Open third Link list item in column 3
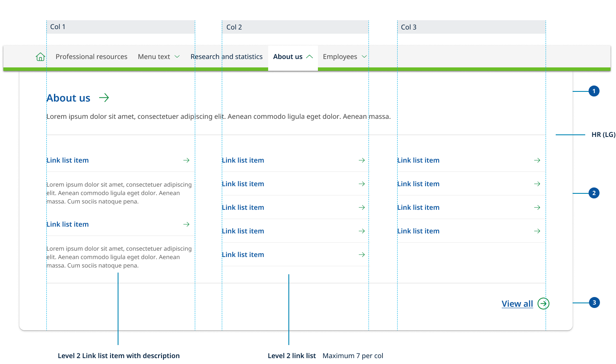 pos(418,208)
